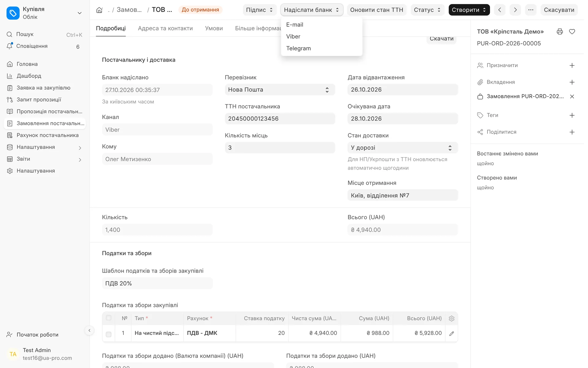Open Рахунок постачальника in sidebar

(44, 135)
